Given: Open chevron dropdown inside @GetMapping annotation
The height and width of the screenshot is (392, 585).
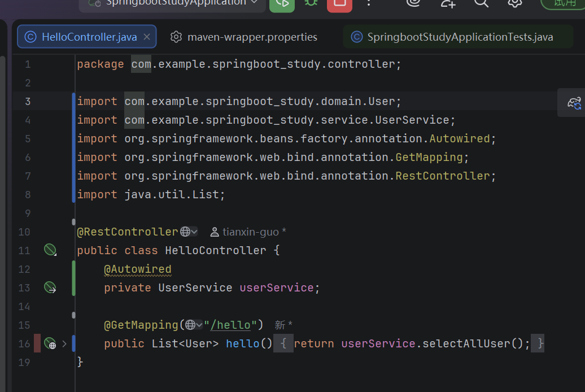Looking at the screenshot, I should tap(199, 325).
